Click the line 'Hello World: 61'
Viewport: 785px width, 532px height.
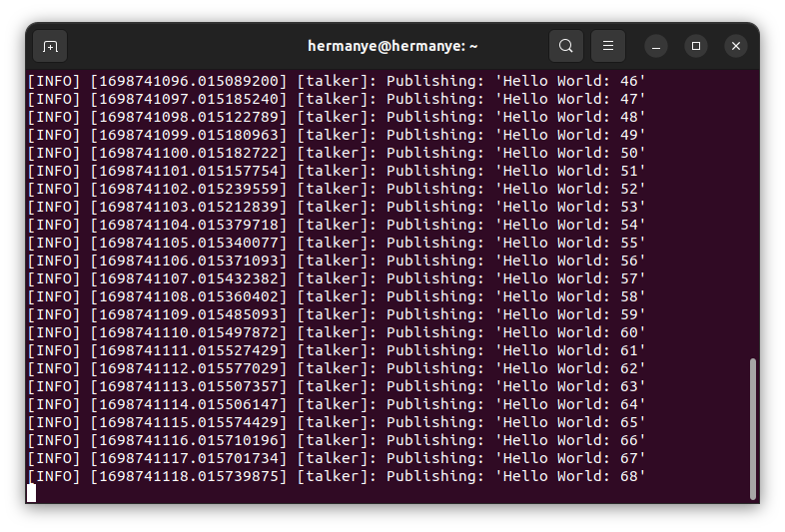[x=337, y=350]
